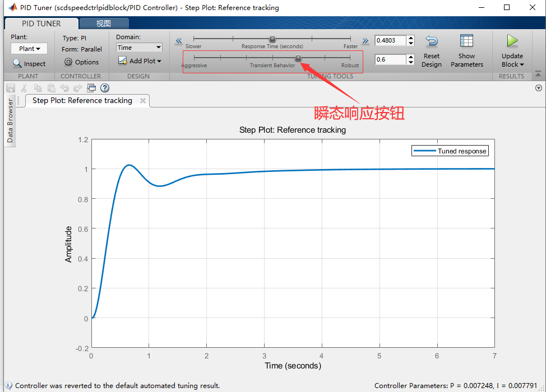Click Reset Design button label
Screen dimensions: 546x392
point(432,60)
